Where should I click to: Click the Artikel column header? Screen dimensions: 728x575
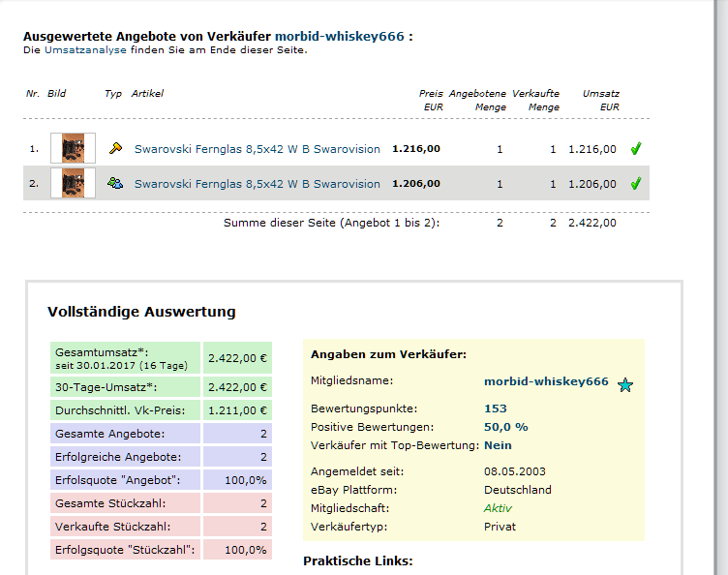(147, 93)
